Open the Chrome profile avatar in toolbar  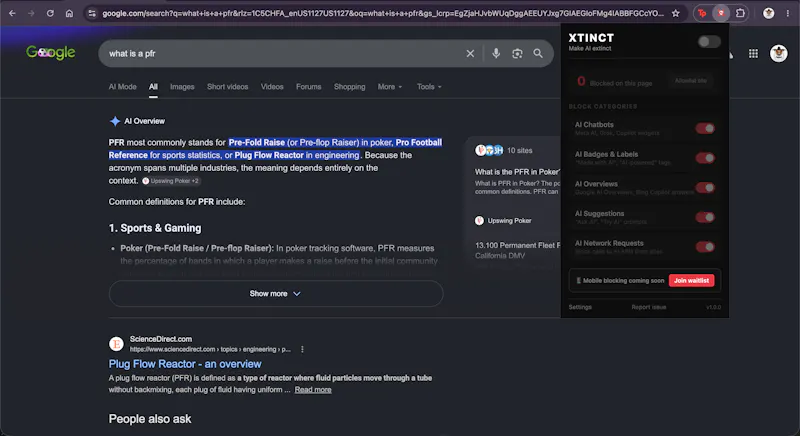click(768, 13)
